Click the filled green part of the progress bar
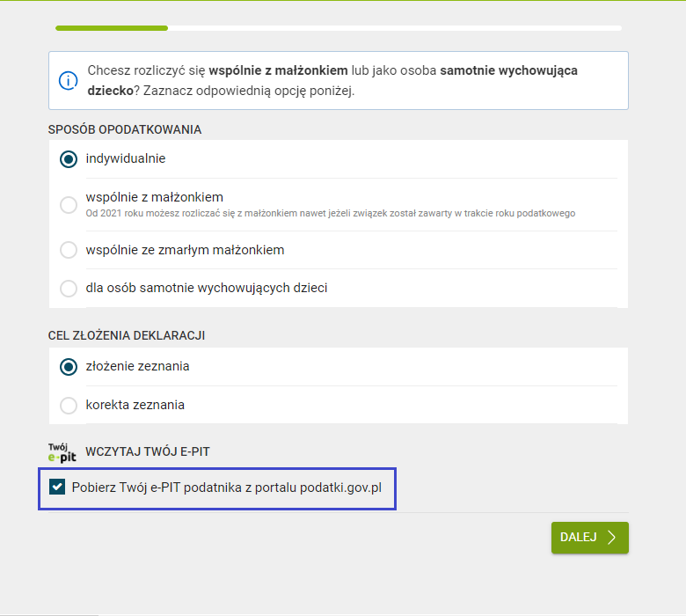The height and width of the screenshot is (616, 686). [112, 28]
